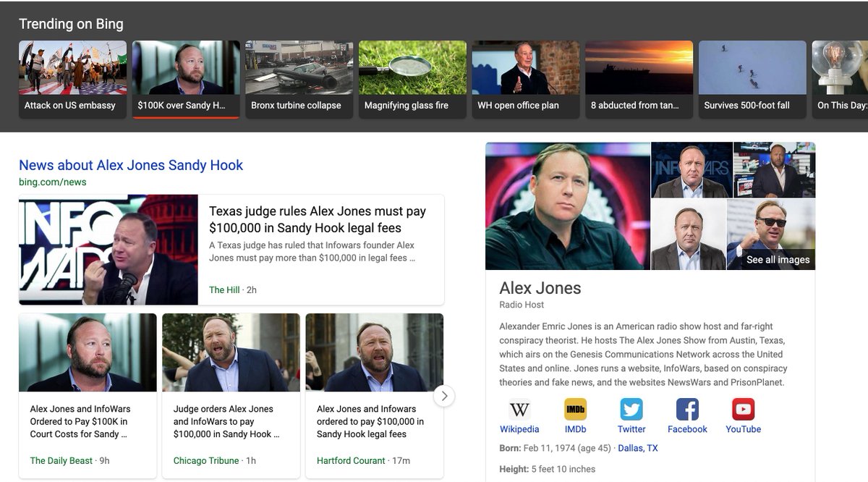Open headline 'Texas judge rules Alex Jones must pay'
Viewport: 868px width, 482px height.
tap(318, 219)
